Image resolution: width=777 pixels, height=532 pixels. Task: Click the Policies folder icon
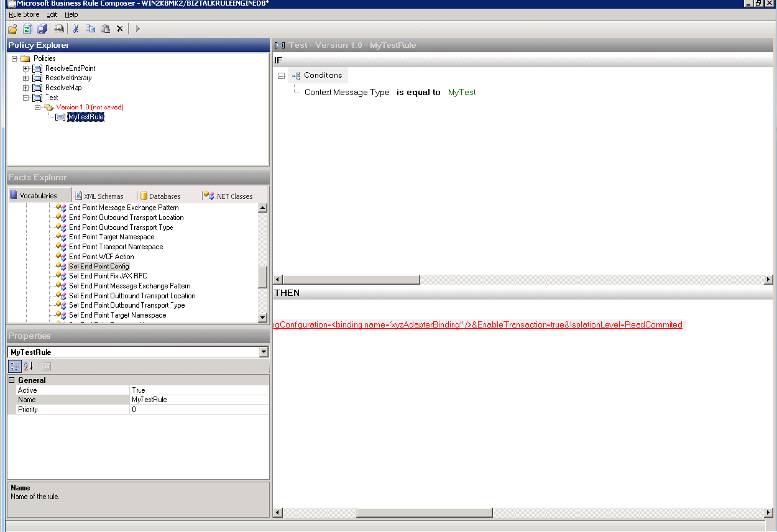(25, 58)
